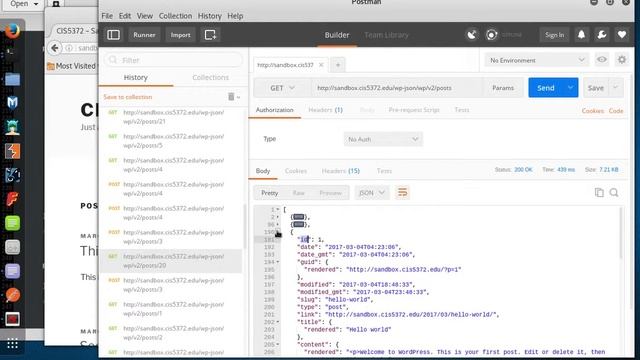Open the HTTP method GET dropdown
Viewport: 640px width, 360px height.
click(x=282, y=88)
